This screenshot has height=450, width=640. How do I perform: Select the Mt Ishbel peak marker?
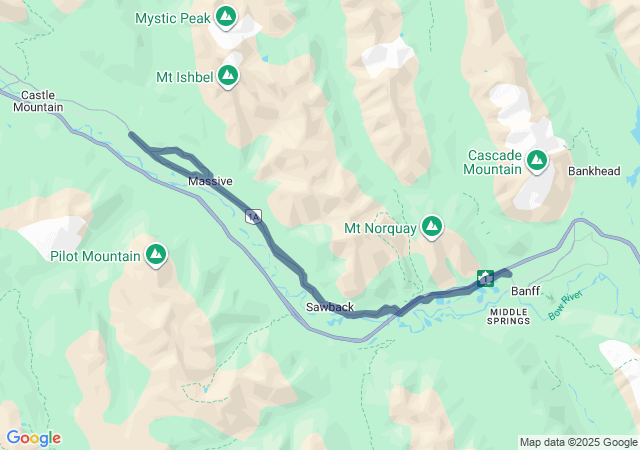(228, 76)
